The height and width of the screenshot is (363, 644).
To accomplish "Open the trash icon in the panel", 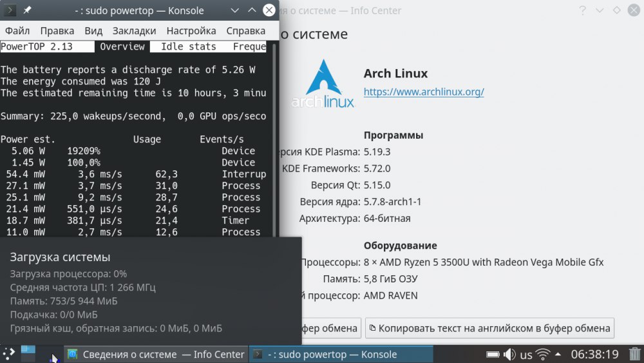I will click(635, 354).
